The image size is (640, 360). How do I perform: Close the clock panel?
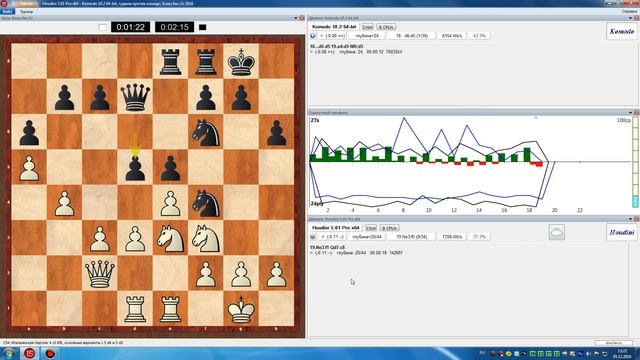[302, 18]
